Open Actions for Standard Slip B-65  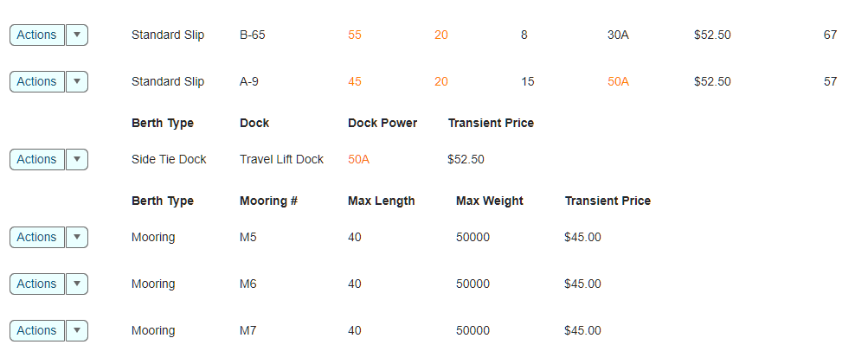point(37,35)
